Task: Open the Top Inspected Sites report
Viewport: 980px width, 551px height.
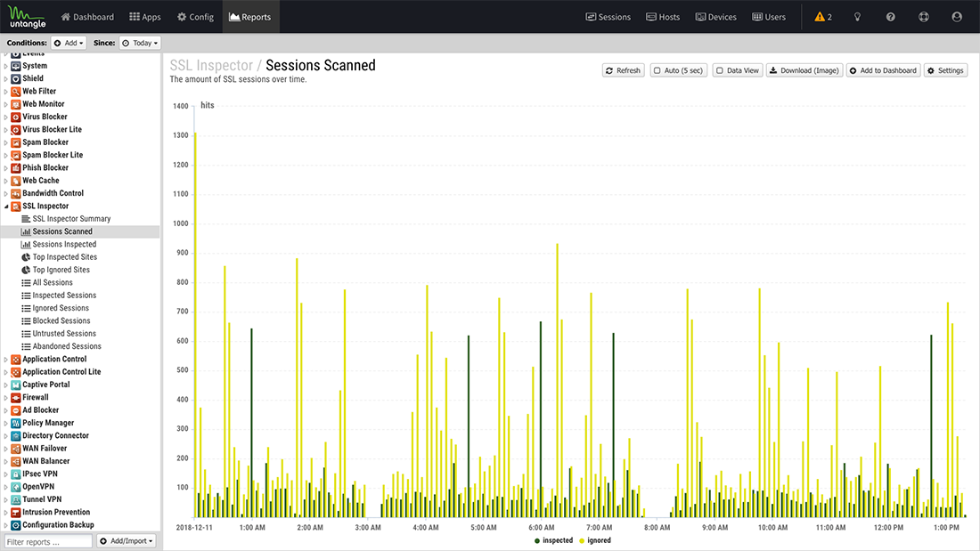Action: 65,257
